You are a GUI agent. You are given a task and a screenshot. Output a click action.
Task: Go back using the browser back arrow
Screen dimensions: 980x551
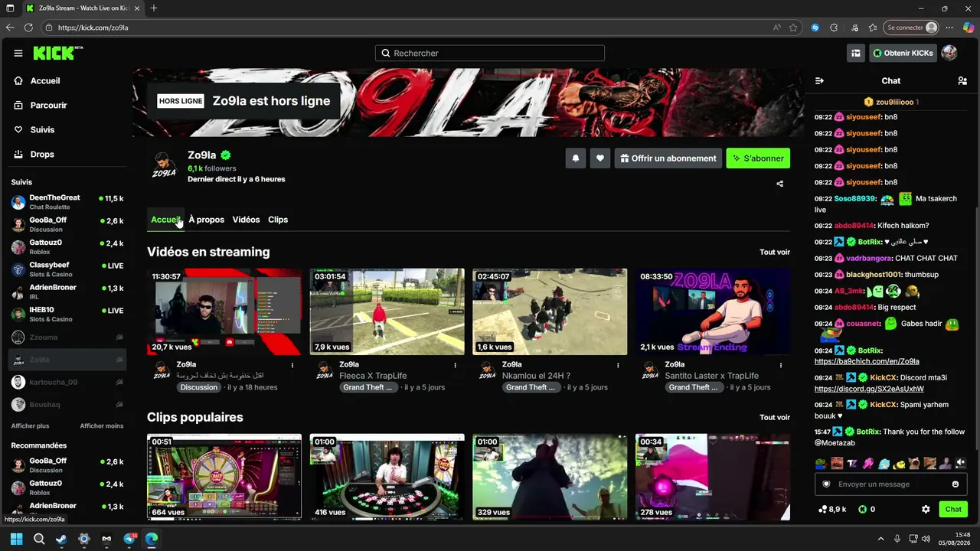[x=10, y=28]
